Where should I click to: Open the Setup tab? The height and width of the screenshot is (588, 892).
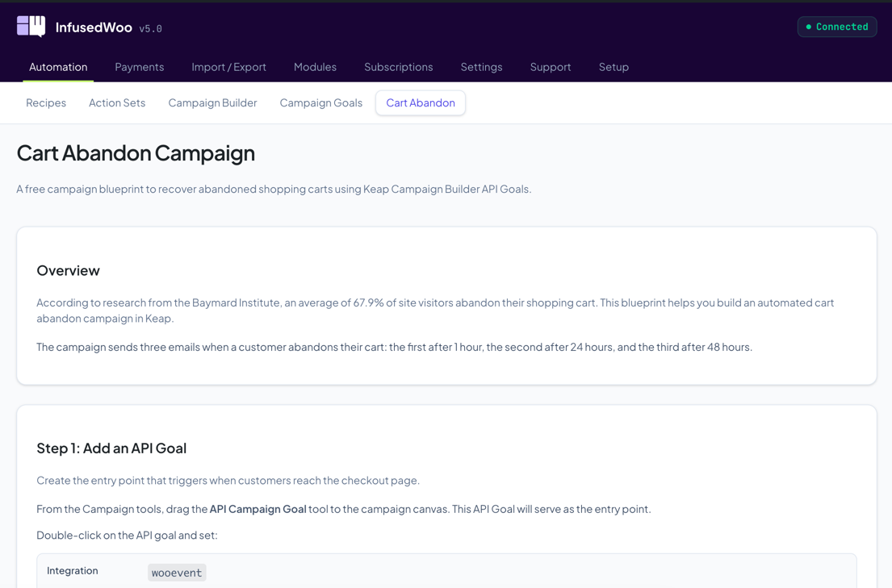tap(614, 67)
